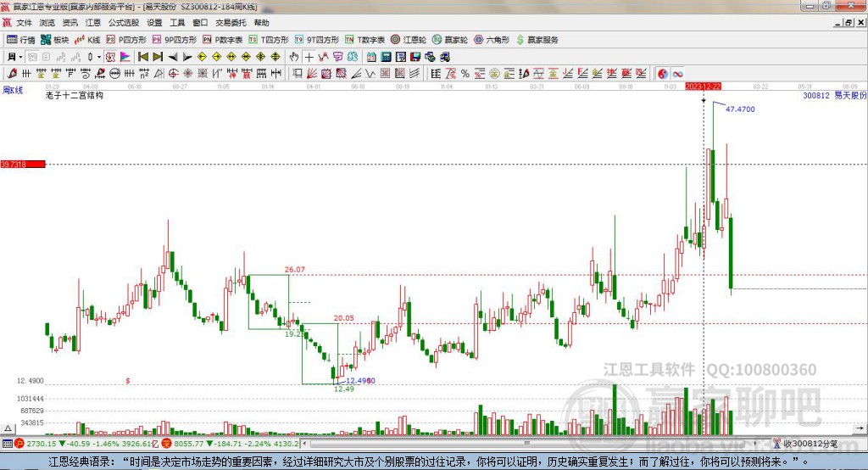Open 赢家服务 services
This screenshot has height=470, width=868.
[x=537, y=40]
